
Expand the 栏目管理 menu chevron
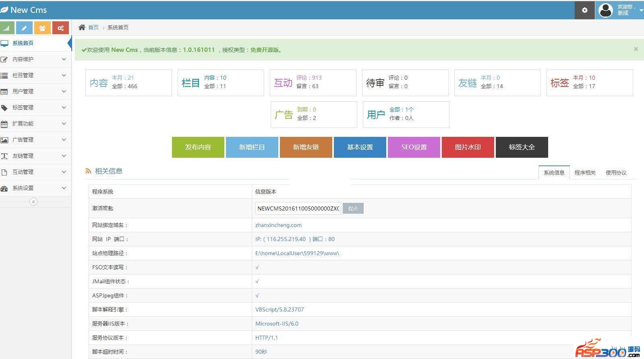coord(64,75)
